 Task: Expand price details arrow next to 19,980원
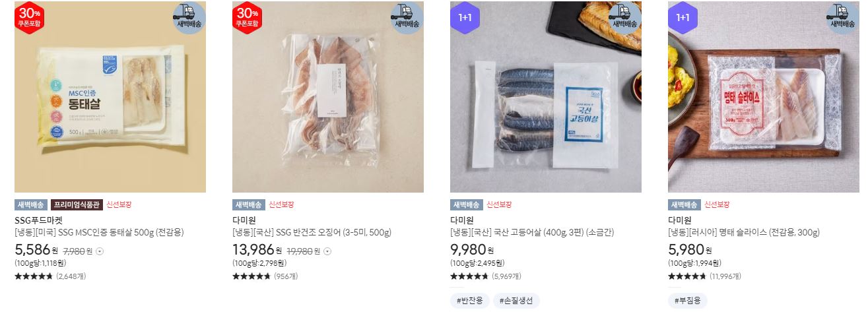(x=327, y=251)
